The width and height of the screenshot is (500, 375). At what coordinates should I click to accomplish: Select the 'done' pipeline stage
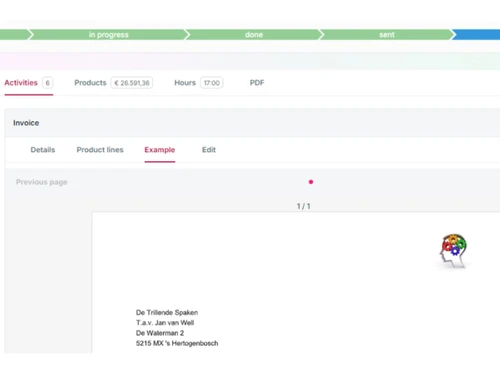pyautogui.click(x=254, y=35)
